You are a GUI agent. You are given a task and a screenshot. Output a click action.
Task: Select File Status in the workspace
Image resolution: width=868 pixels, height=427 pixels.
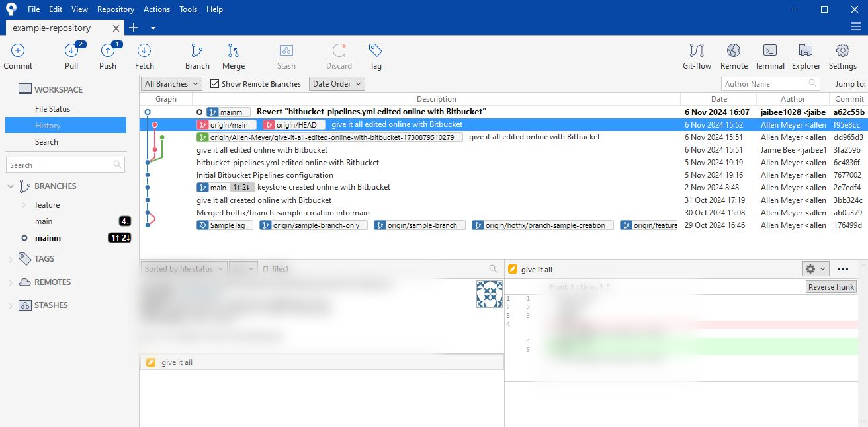click(52, 109)
